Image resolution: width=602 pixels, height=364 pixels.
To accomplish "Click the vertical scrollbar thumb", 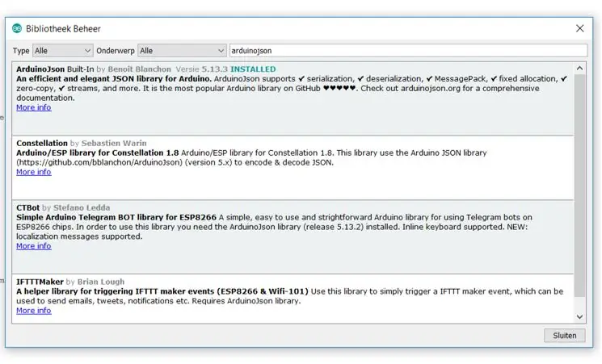I will pos(579,186).
